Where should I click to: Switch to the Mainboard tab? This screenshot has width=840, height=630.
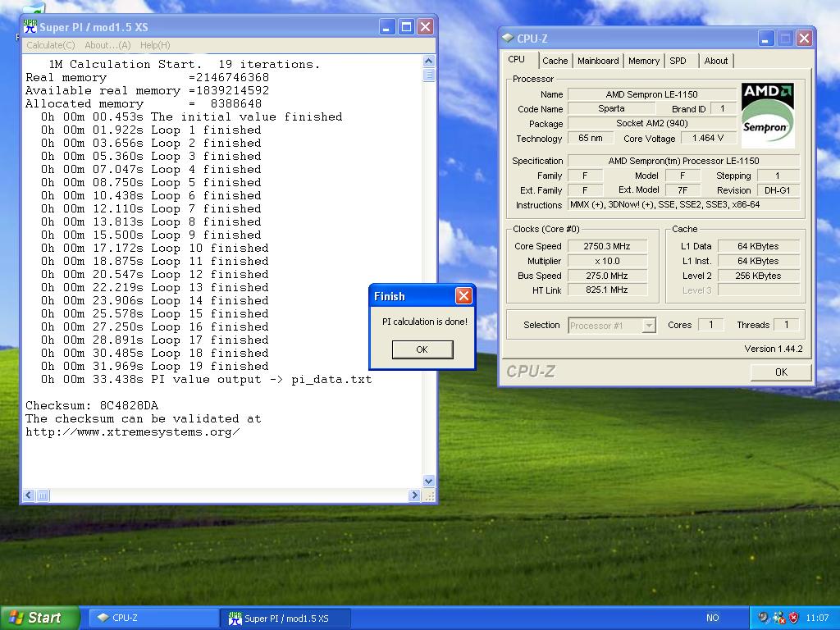598,61
